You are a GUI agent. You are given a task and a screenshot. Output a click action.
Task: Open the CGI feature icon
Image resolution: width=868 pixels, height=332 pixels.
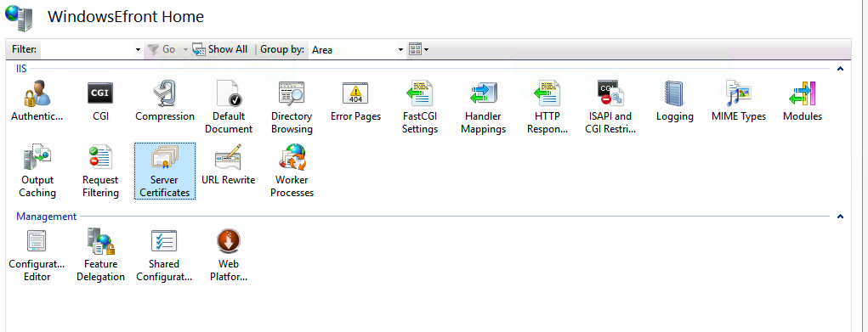tap(101, 101)
